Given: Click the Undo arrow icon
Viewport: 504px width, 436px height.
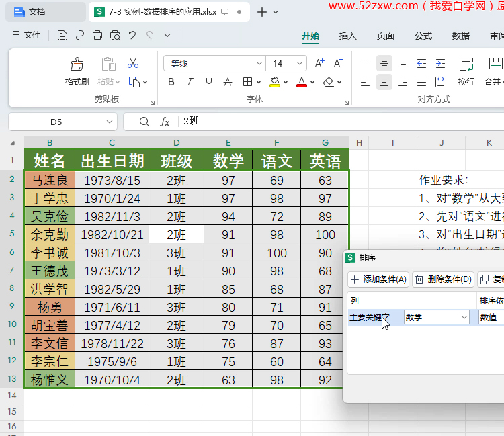Looking at the screenshot, I should tap(132, 35).
